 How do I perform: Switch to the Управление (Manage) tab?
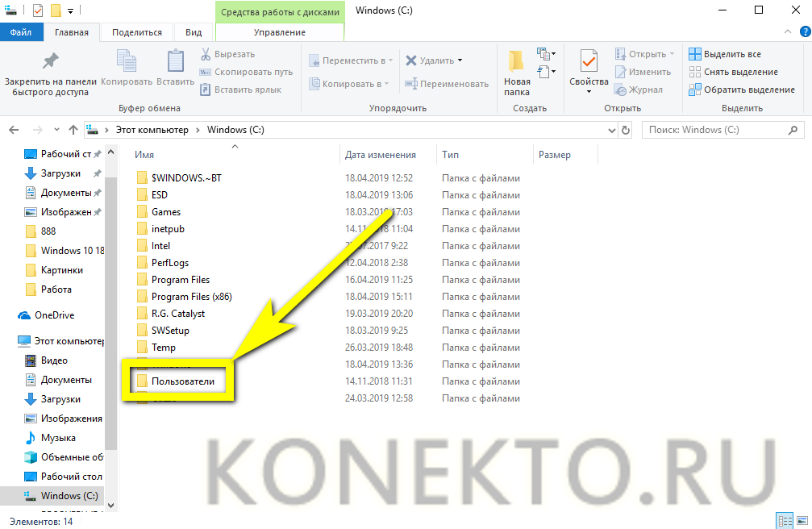tap(280, 32)
